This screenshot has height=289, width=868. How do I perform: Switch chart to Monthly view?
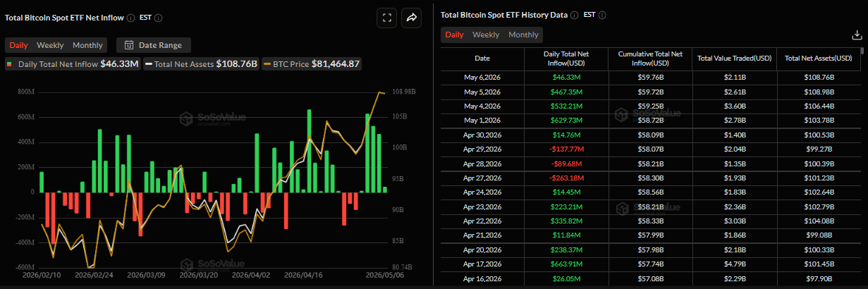click(x=87, y=45)
